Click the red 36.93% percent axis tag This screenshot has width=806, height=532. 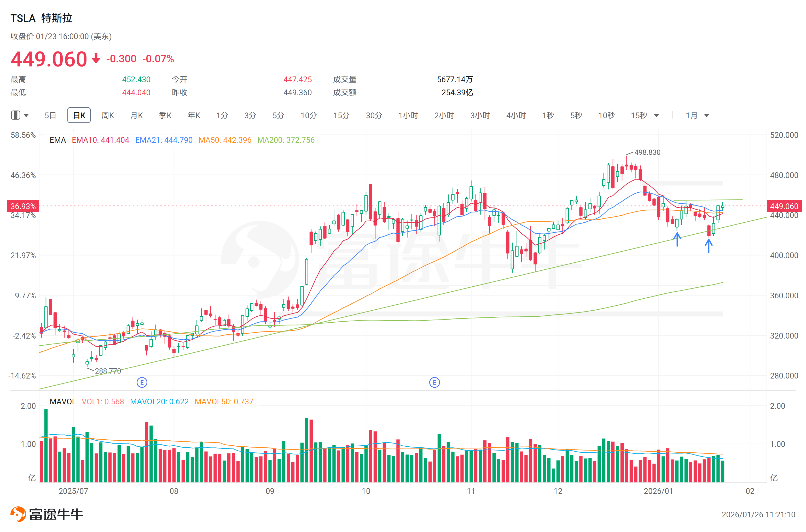pyautogui.click(x=23, y=206)
